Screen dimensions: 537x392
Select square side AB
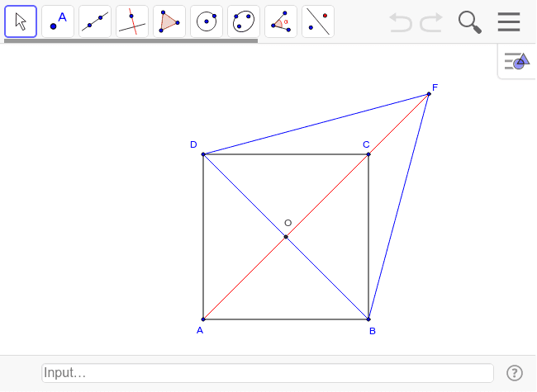coord(286,319)
